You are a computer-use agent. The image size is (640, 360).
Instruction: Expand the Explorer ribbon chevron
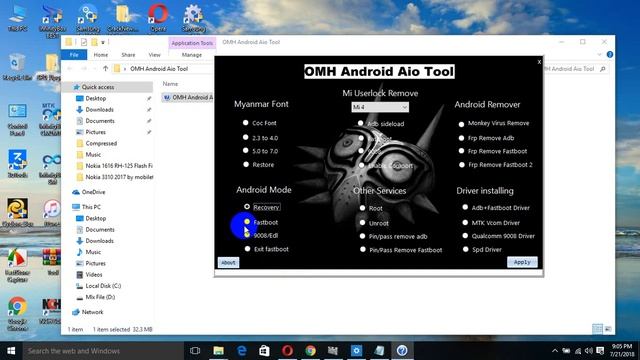(599, 55)
